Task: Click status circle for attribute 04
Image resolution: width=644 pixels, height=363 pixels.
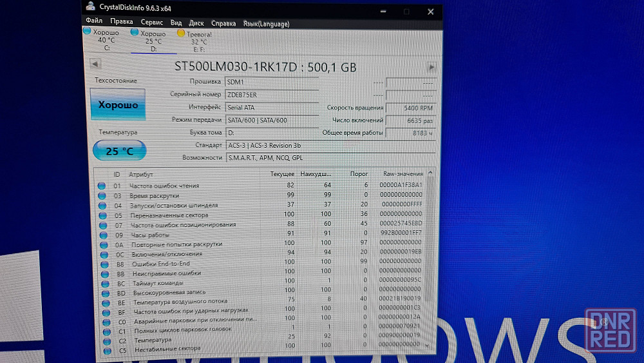Action: [102, 206]
